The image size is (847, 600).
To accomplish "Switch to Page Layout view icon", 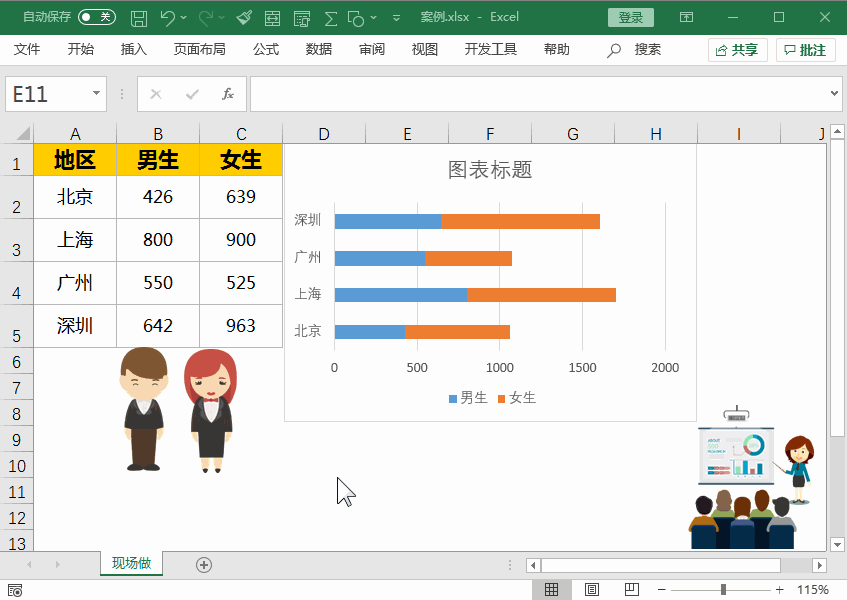I will tap(592, 589).
